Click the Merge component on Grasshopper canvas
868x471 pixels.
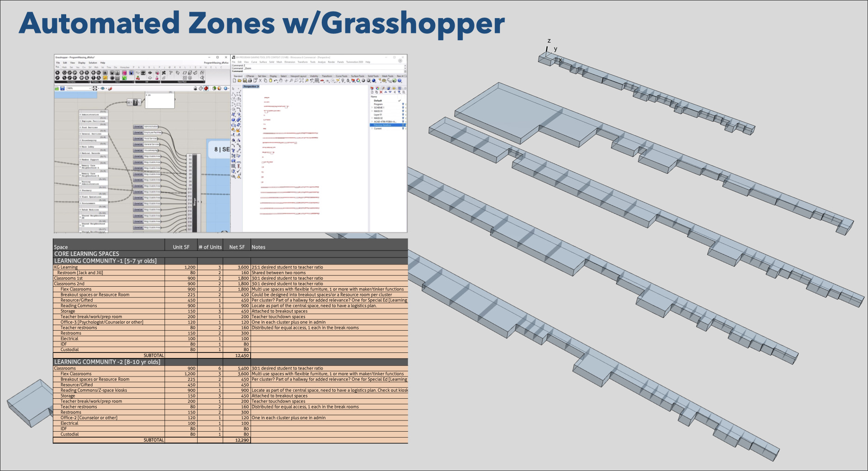[x=194, y=194]
